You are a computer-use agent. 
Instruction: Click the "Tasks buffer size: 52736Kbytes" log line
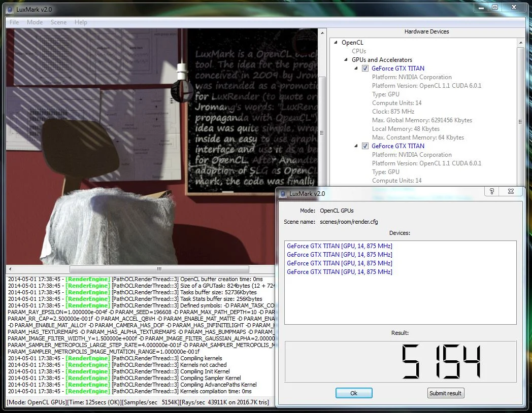[x=132, y=292]
